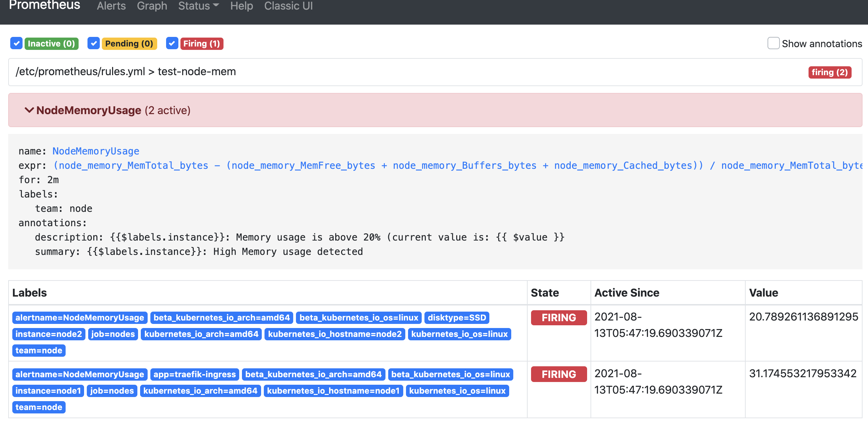Click the NodeMemoryUsage rule name link
Image resolution: width=868 pixels, height=423 pixels.
pyautogui.click(x=96, y=151)
